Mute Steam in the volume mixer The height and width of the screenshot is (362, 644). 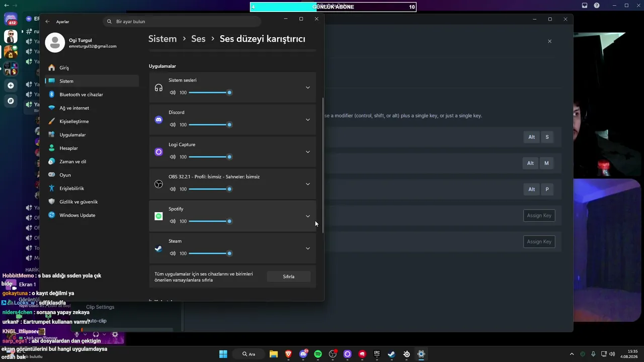[173, 253]
